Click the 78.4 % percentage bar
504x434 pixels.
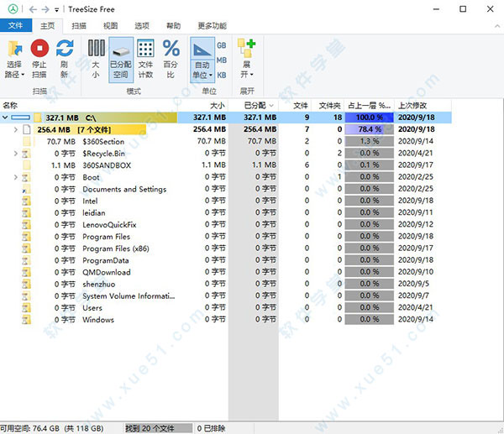(368, 130)
